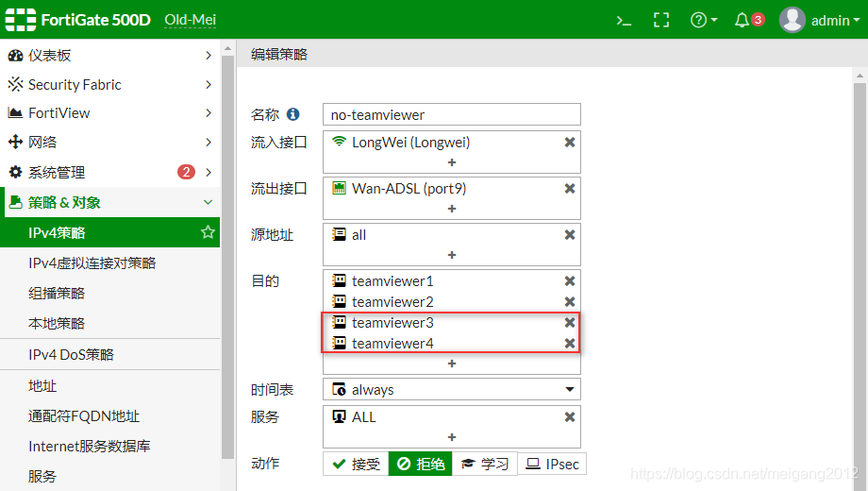This screenshot has height=491, width=868.
Task: Expand the Security Fabric menu
Action: pyautogui.click(x=109, y=84)
